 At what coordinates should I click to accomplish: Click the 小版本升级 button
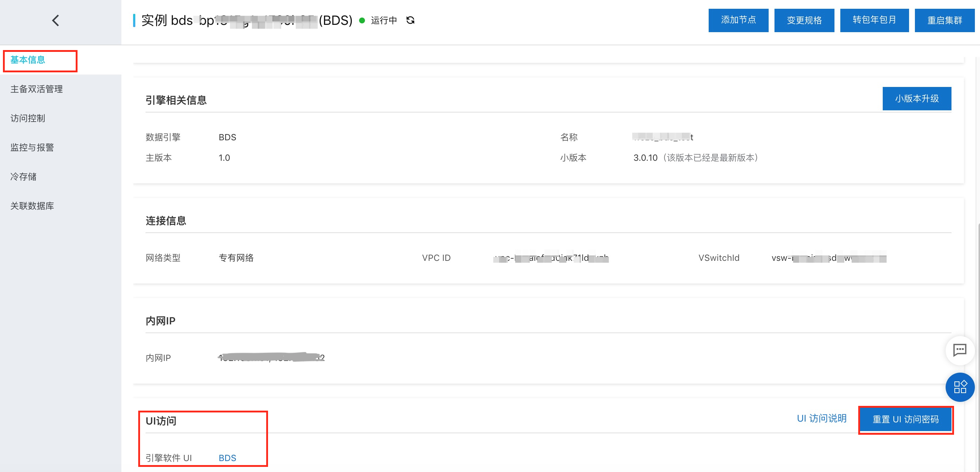pos(916,98)
